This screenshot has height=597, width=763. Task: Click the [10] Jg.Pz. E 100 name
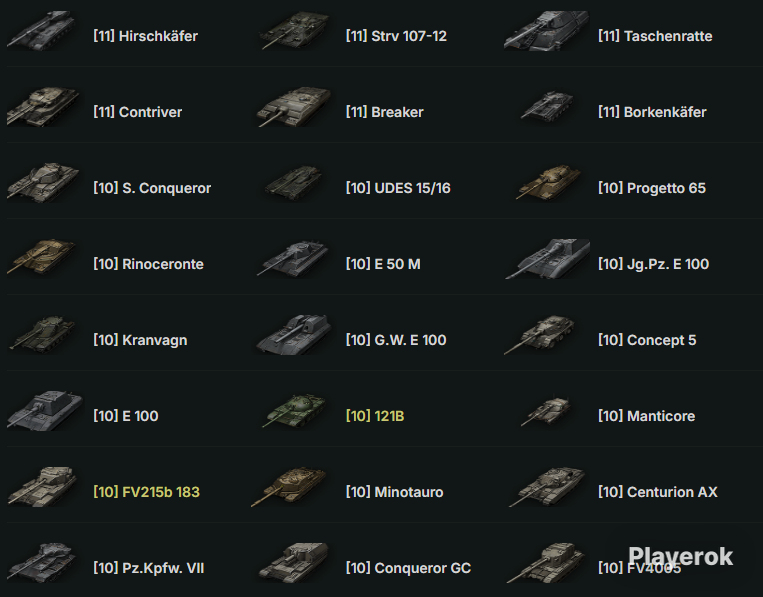click(x=654, y=264)
